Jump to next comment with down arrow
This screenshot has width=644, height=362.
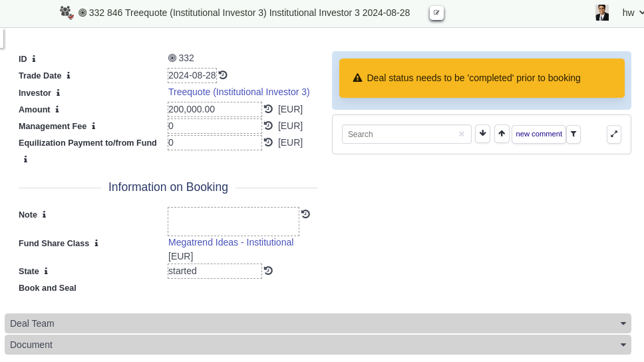[x=482, y=134]
